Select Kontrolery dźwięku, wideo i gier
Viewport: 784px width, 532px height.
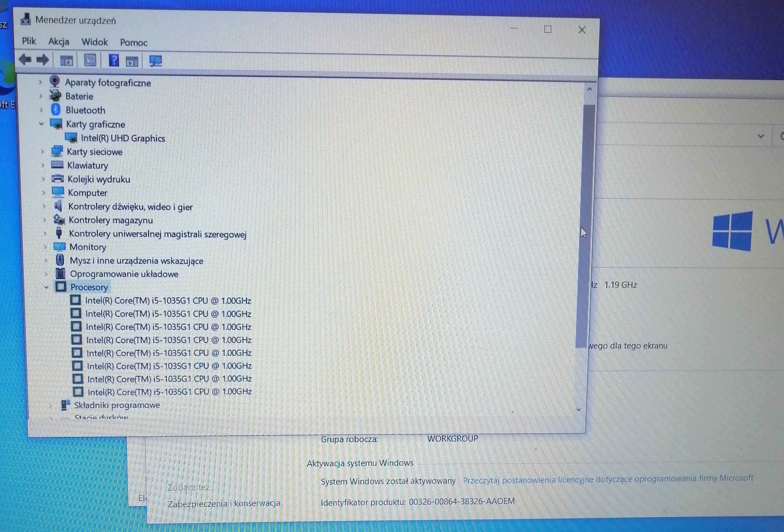pos(130,207)
